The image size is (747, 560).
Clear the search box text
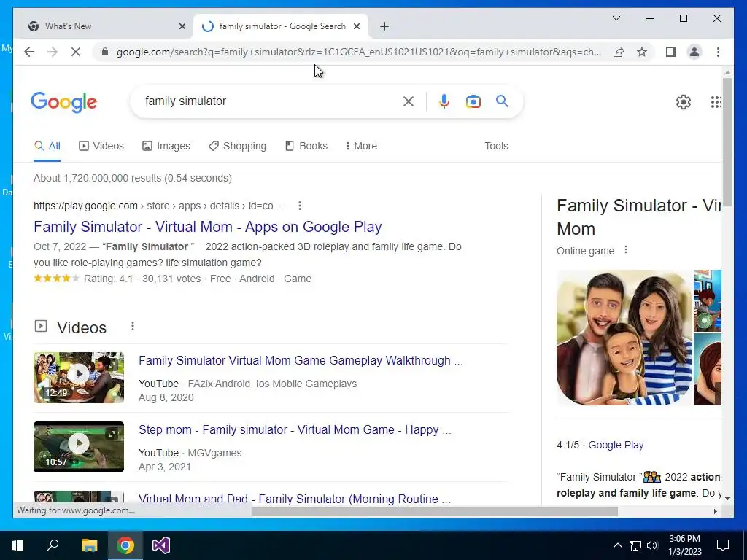[x=409, y=101]
